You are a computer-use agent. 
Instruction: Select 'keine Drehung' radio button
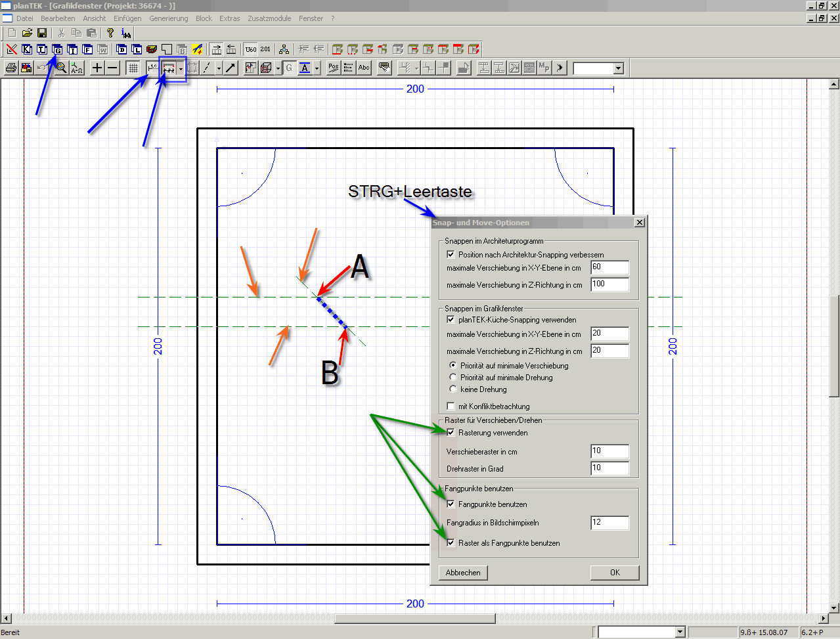click(x=453, y=389)
